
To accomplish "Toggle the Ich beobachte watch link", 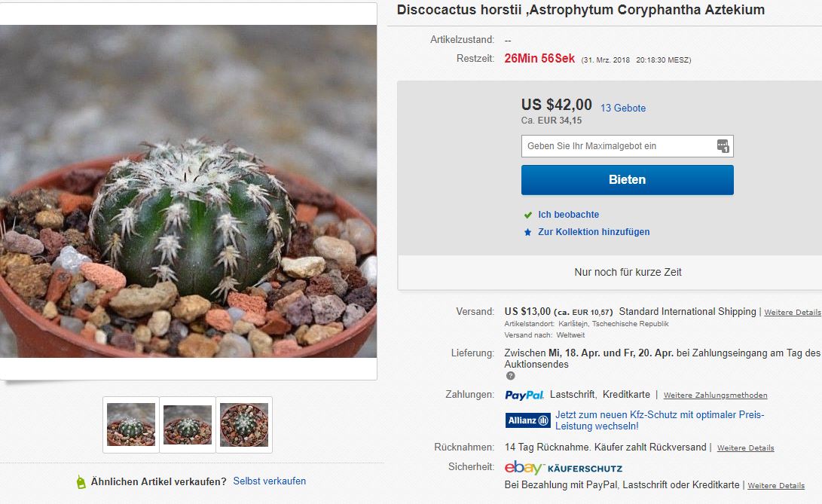I will (568, 215).
